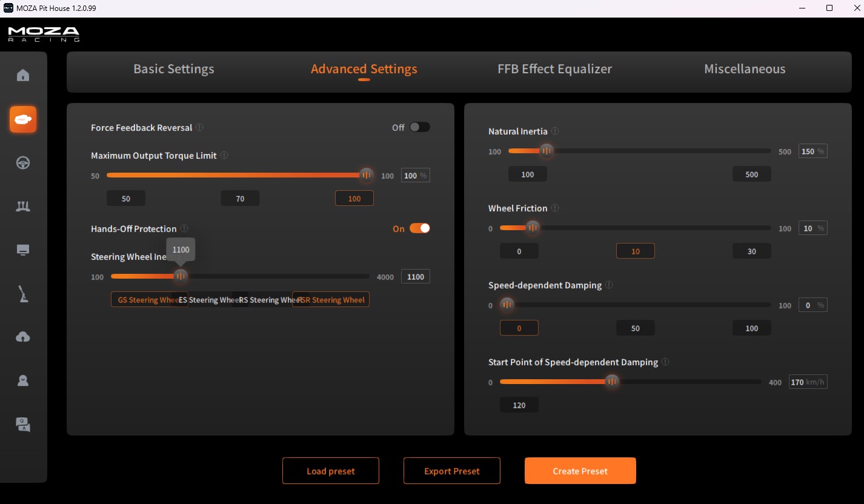Click Wheel Friction slider handle
The width and height of the screenshot is (864, 504).
click(x=533, y=228)
